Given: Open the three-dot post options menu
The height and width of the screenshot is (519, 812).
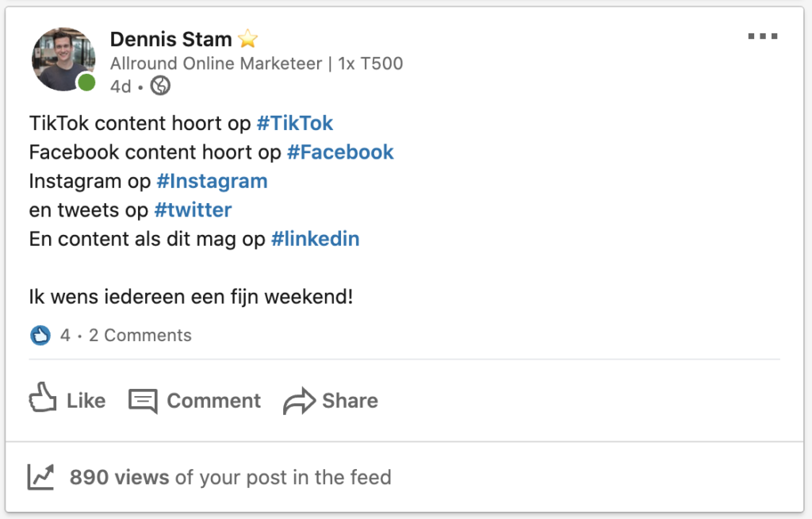Looking at the screenshot, I should (x=763, y=37).
